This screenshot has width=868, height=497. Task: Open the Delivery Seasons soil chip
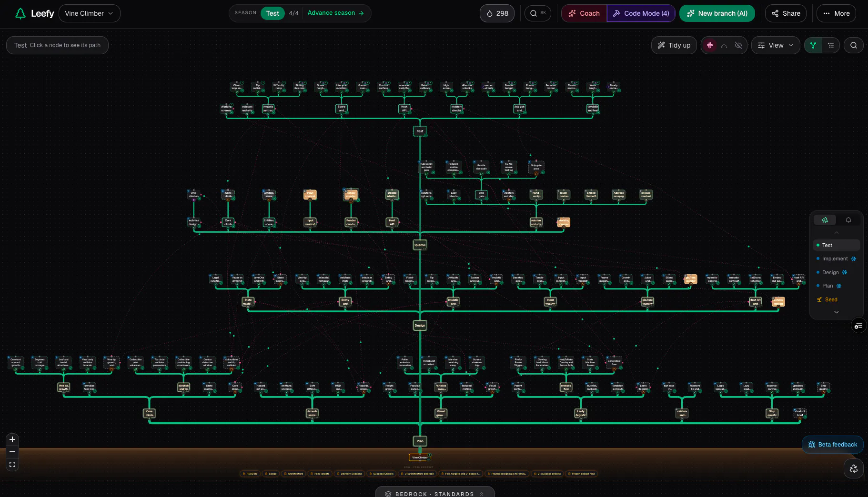(349, 474)
